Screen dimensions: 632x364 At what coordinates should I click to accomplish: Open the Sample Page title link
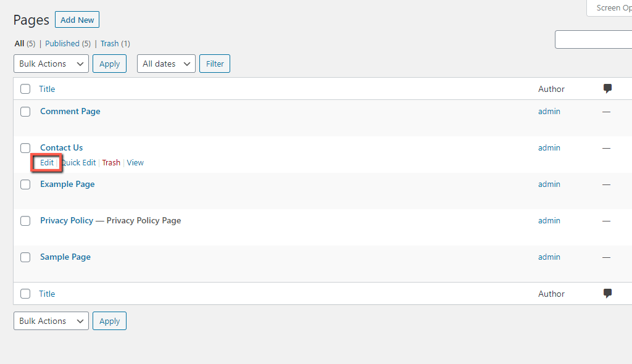[x=65, y=257]
